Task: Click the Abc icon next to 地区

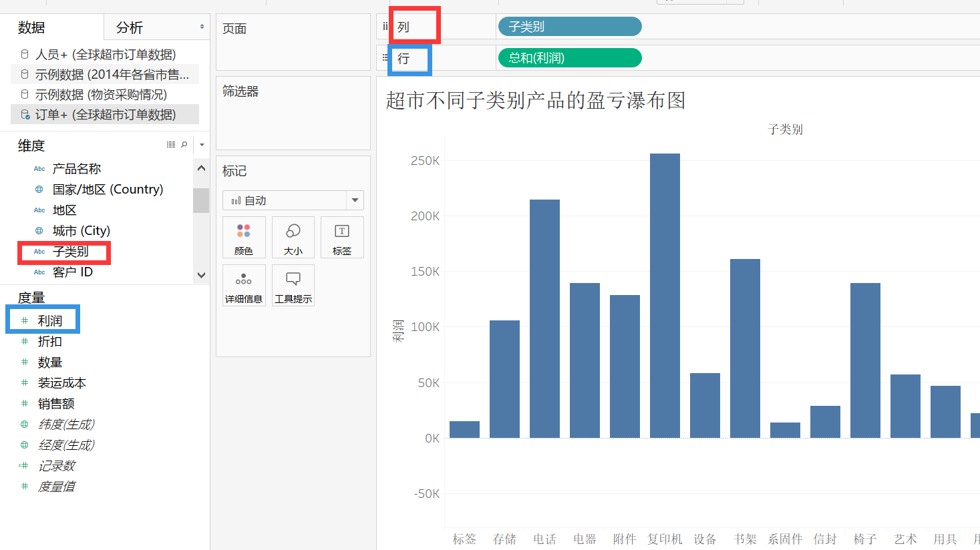Action: tap(39, 210)
